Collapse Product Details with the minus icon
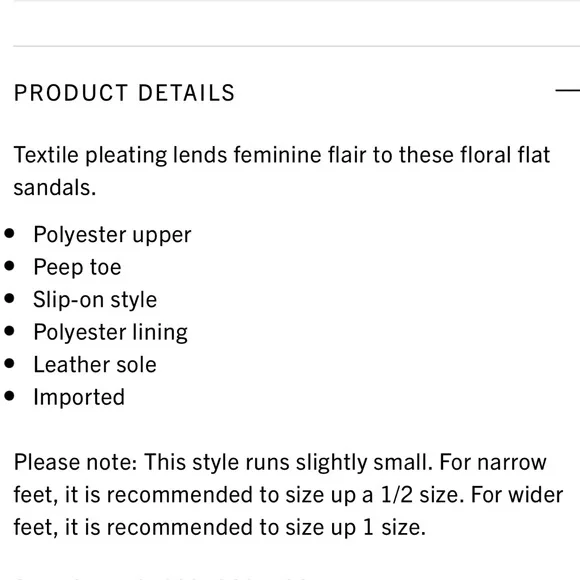The width and height of the screenshot is (580, 580). point(567,90)
